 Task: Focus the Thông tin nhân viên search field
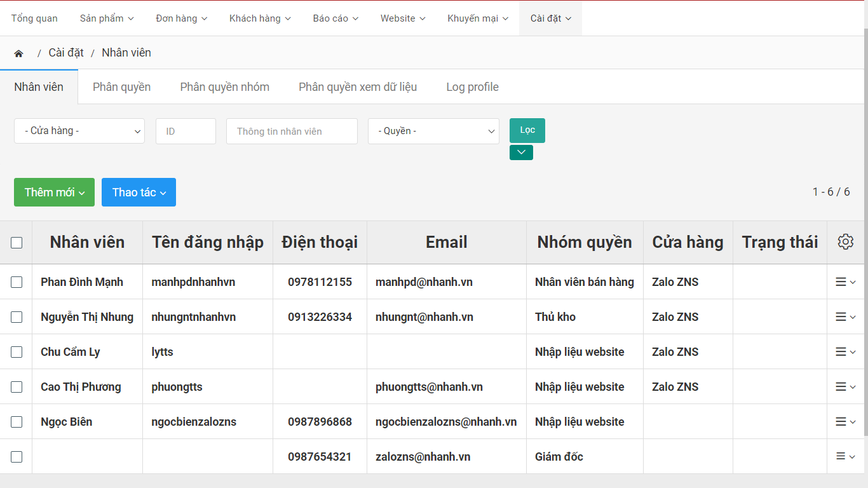pyautogui.click(x=292, y=132)
